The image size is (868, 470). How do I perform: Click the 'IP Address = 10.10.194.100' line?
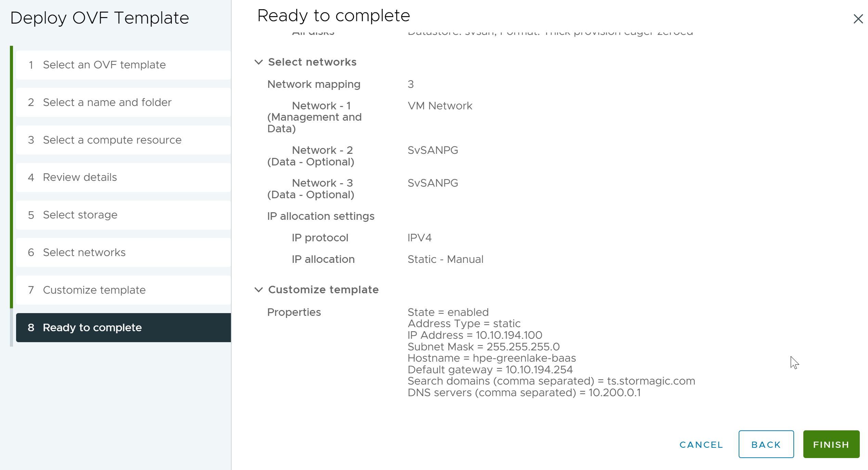click(475, 335)
